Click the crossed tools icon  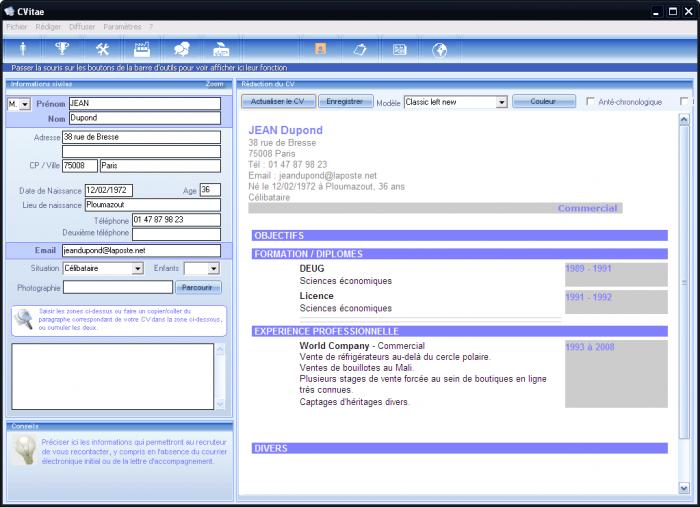[x=102, y=48]
